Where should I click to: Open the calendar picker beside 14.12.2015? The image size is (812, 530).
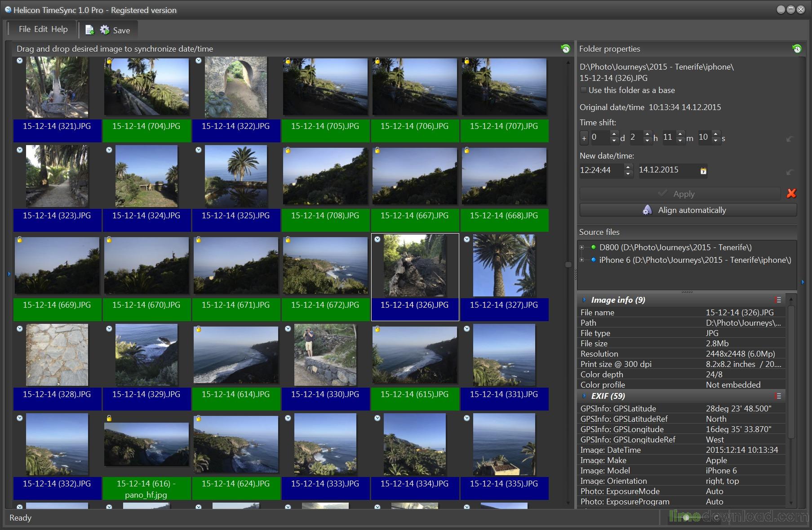tap(704, 170)
